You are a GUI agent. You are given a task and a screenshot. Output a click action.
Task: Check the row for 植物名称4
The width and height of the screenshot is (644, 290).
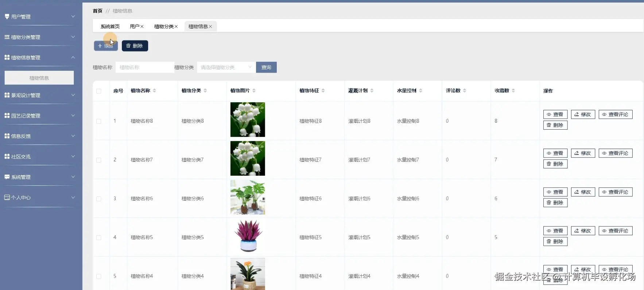coord(99,276)
